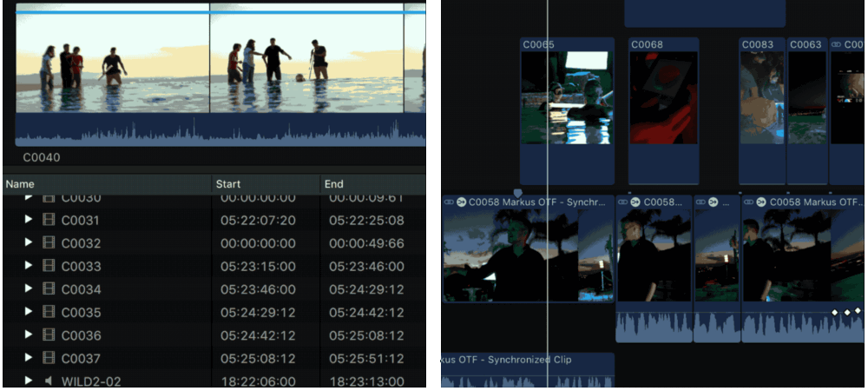Click the link icon on the 'C0058 Markus OTF...' clip with keyframes

click(x=750, y=202)
